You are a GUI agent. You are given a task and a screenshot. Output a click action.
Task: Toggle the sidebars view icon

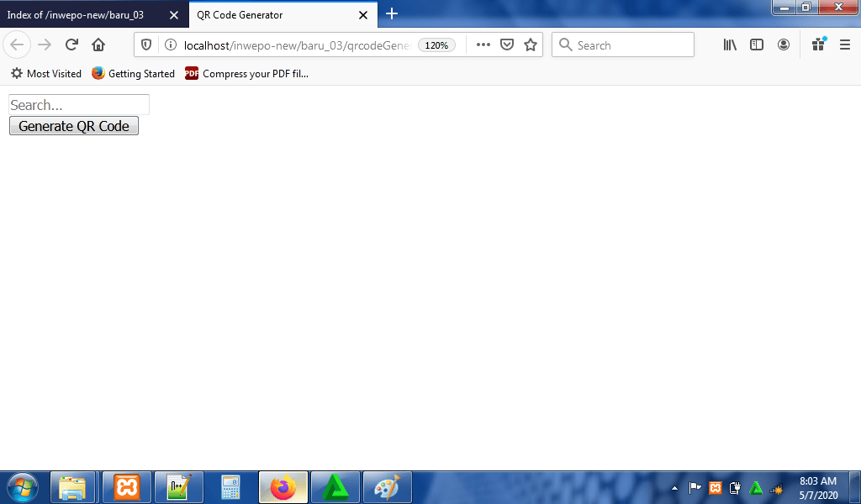click(757, 45)
